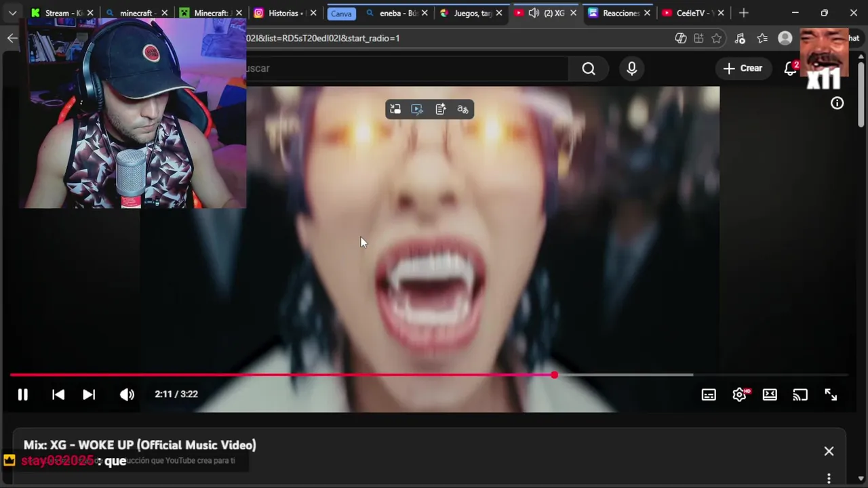Screen dimensions: 868x488
Task: Show video info card icon
Action: (837, 103)
